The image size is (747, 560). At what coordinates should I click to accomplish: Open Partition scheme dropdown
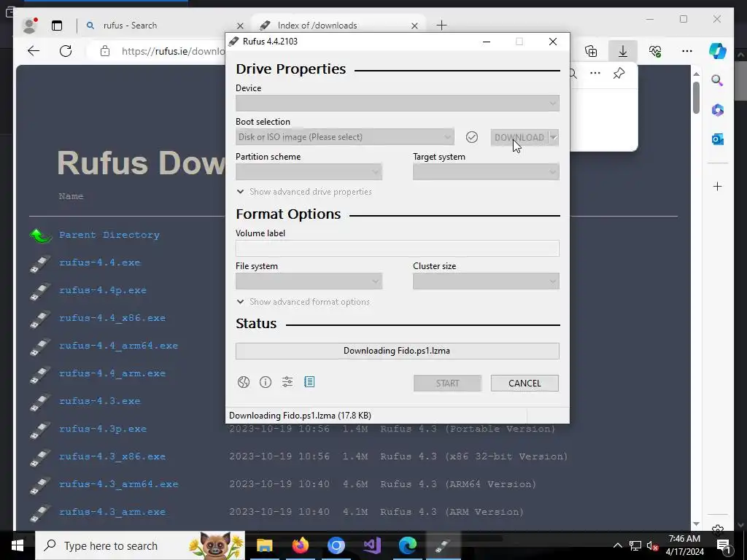[309, 172]
